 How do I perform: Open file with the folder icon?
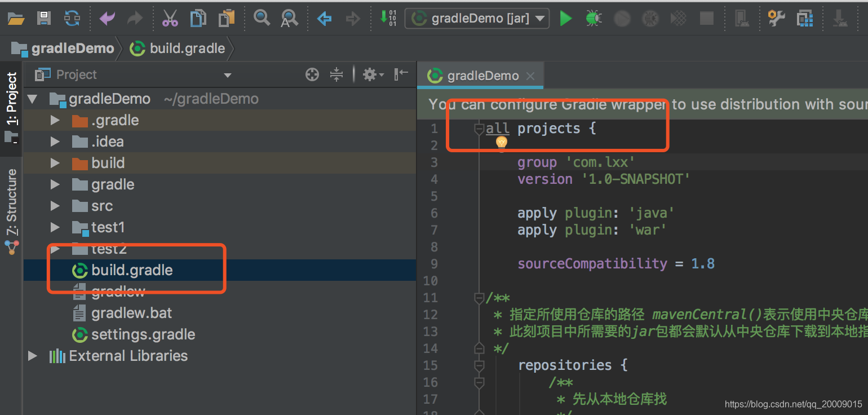16,19
